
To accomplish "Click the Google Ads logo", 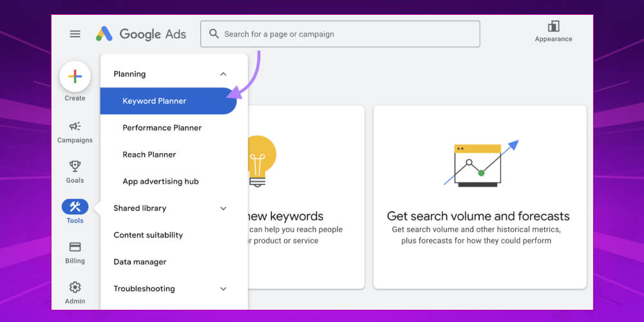I will tap(141, 34).
